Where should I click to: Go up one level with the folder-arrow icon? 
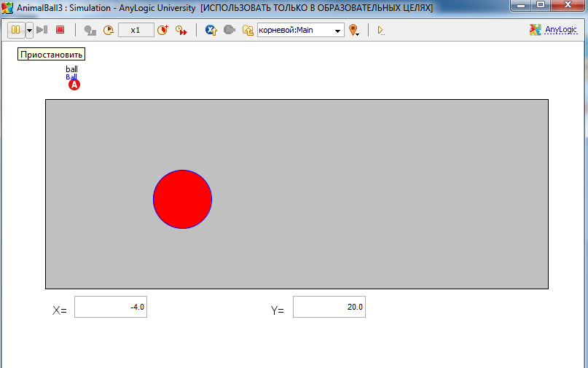tap(248, 30)
